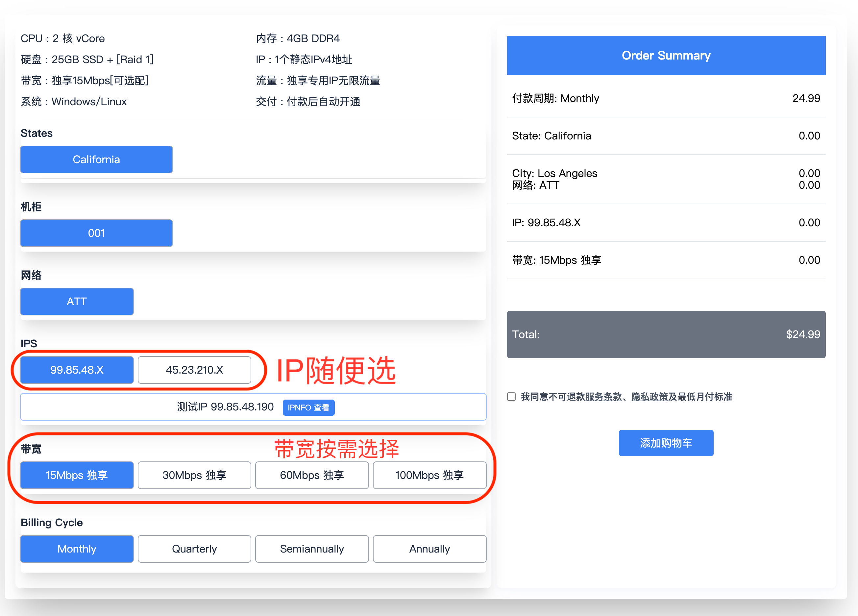Upgrade to 60Mbps 独享 bandwidth
This screenshot has width=858, height=616.
pos(312,475)
